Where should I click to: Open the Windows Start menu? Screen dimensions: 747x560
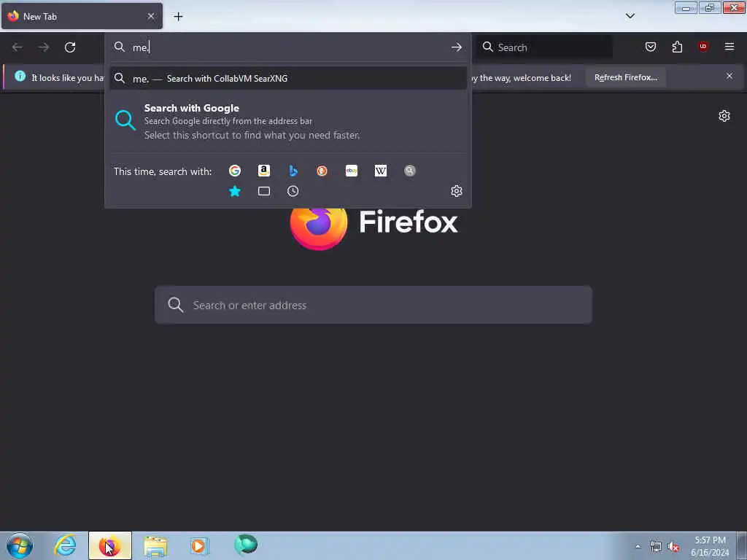pos(20,545)
